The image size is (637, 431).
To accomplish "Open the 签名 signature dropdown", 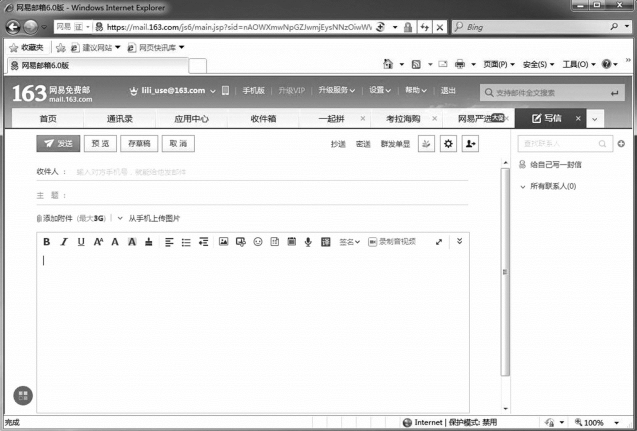I will 349,242.
